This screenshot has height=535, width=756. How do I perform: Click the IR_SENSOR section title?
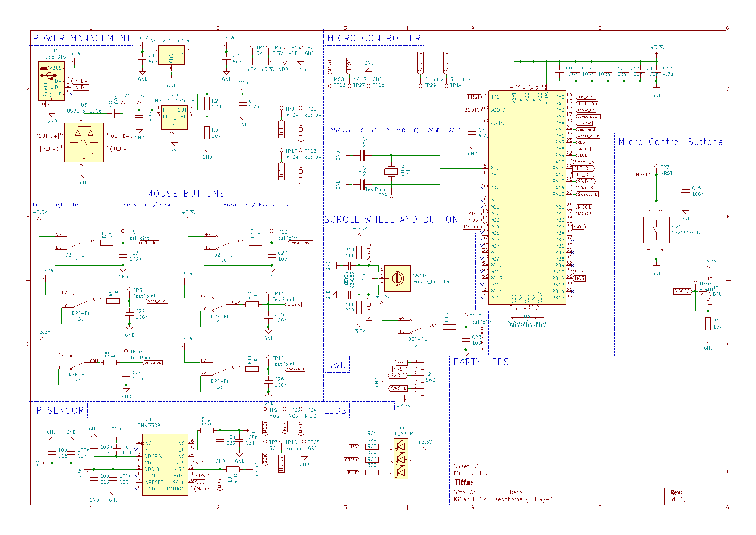point(59,410)
